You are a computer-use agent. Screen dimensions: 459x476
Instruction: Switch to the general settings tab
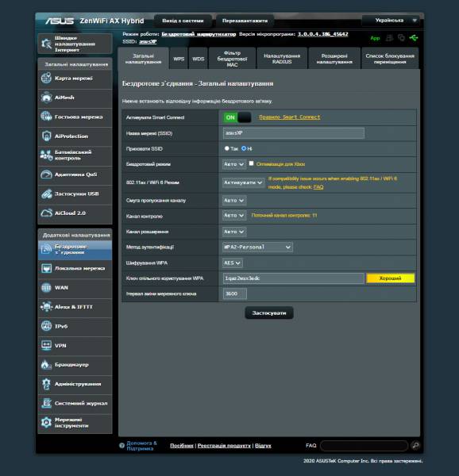point(144,59)
